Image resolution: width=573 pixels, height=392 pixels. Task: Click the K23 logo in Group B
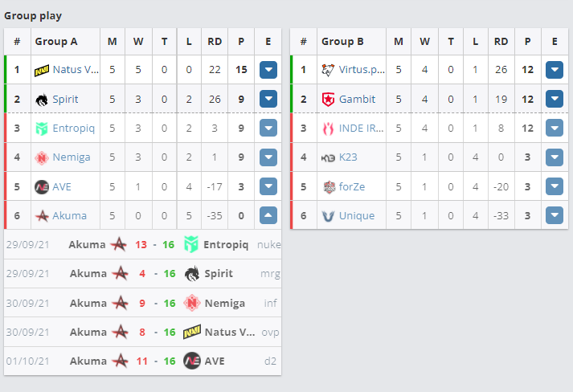tap(328, 157)
